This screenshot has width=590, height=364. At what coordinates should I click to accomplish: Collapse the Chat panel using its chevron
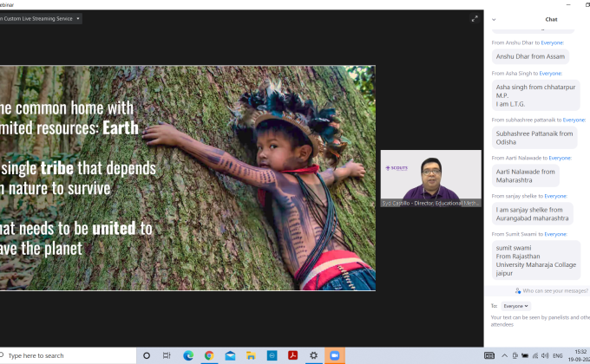pyautogui.click(x=494, y=19)
